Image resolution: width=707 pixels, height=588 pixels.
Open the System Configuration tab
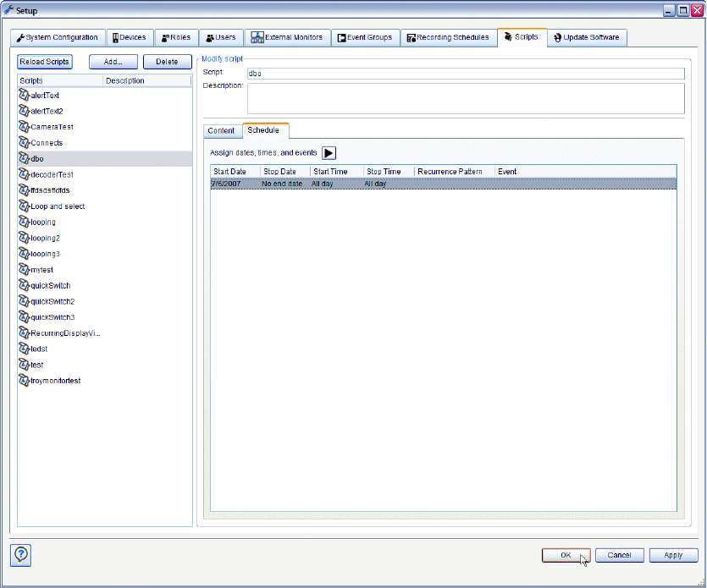(58, 38)
